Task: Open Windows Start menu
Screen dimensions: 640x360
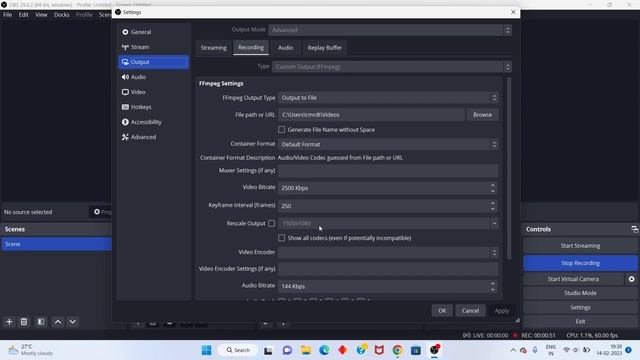Action: (x=207, y=350)
